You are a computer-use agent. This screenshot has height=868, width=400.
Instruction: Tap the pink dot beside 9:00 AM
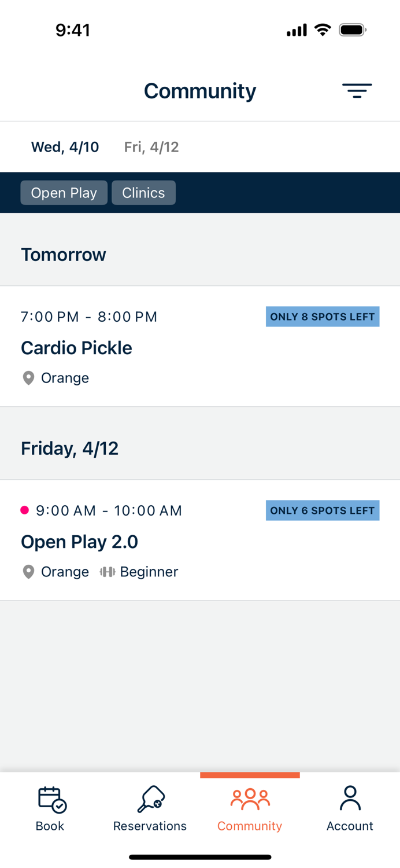24,510
